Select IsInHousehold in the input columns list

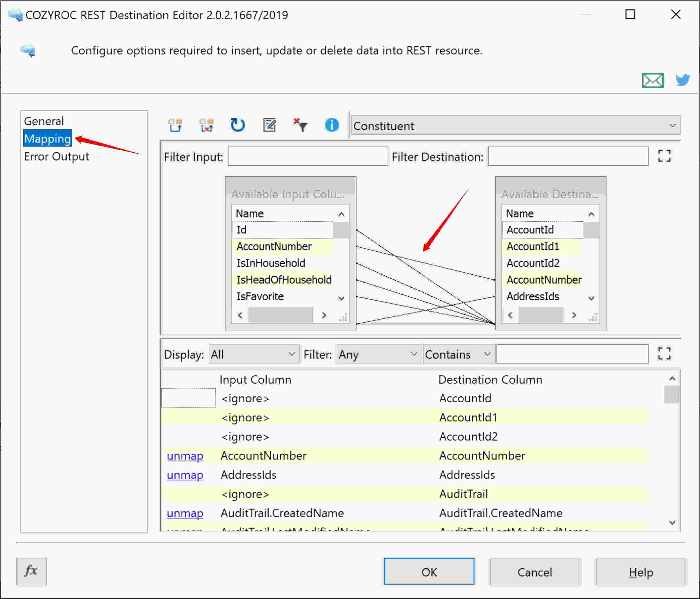[282, 263]
